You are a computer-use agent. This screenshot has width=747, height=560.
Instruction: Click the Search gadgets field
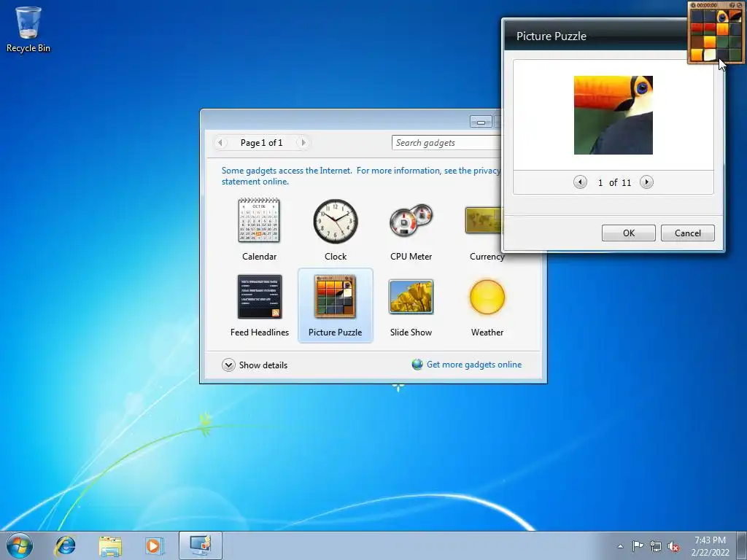[446, 142]
